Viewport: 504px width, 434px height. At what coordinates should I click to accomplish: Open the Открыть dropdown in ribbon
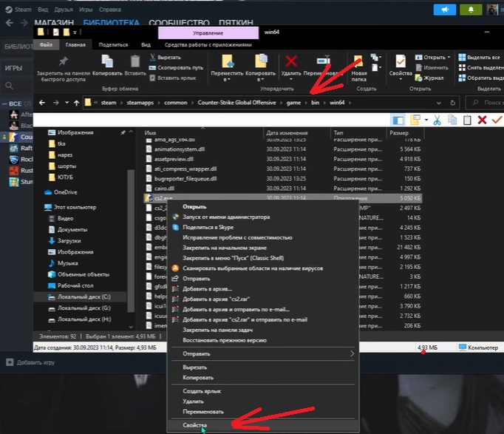432,57
